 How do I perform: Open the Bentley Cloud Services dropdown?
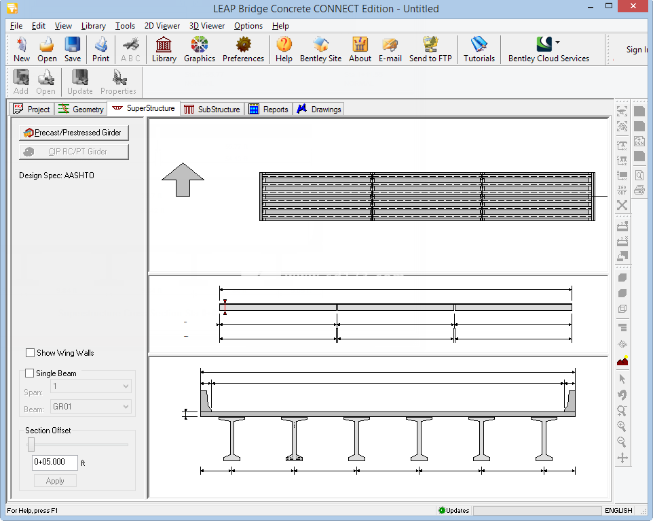(x=558, y=42)
